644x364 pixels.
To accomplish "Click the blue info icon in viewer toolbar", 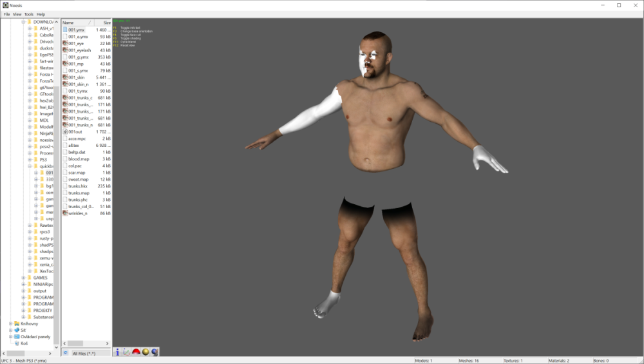I will click(117, 352).
